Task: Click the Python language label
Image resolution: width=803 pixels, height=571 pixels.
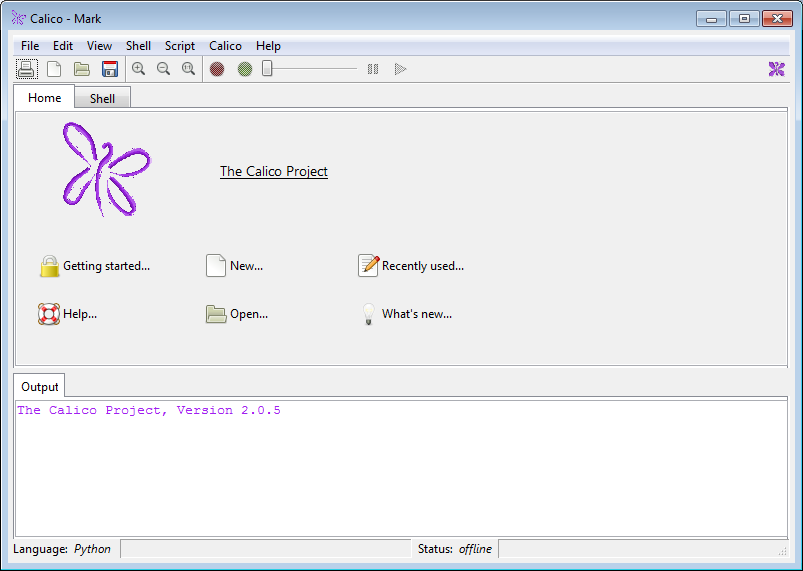Action: coord(92,549)
